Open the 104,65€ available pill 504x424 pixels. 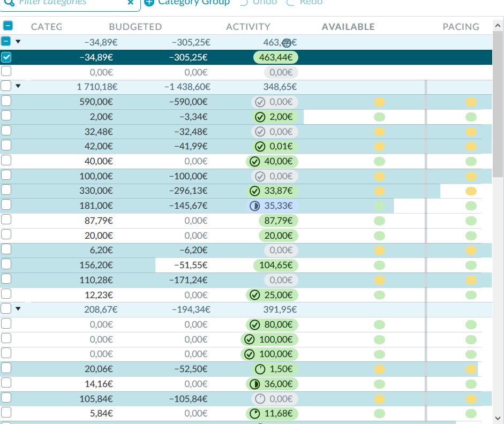tap(276, 266)
